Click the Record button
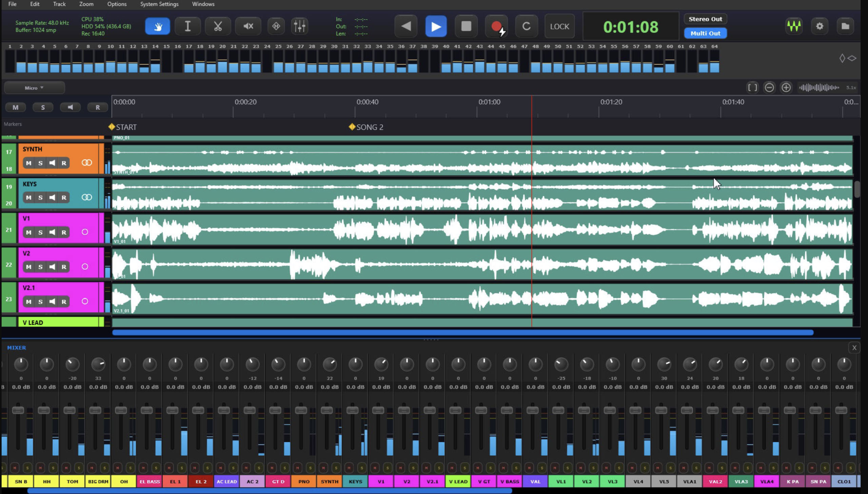This screenshot has width=868, height=494. 497,26
